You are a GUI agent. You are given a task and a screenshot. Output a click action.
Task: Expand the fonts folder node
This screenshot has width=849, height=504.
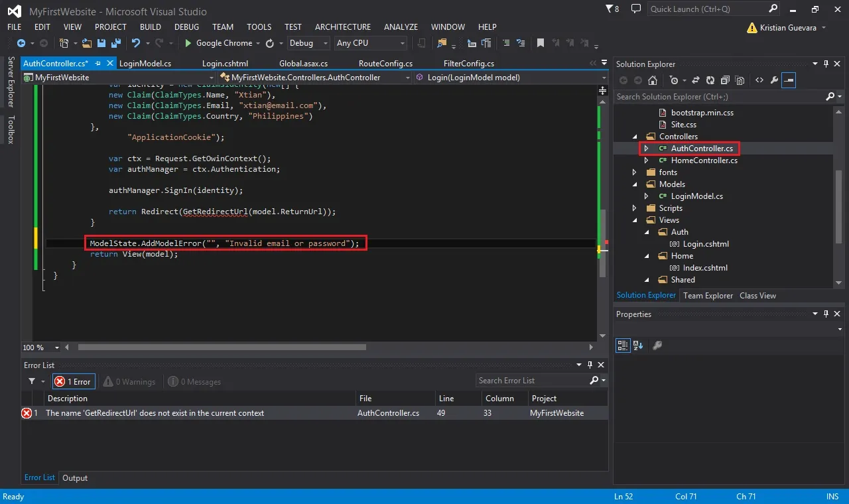635,172
